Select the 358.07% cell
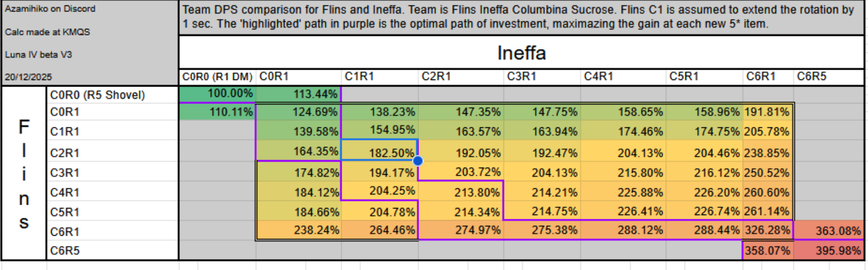 pyautogui.click(x=767, y=251)
